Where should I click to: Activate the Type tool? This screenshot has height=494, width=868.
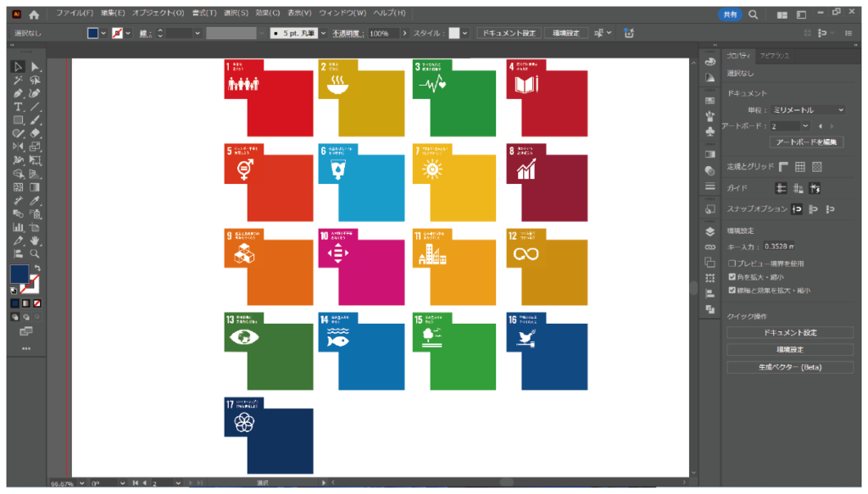tap(19, 107)
